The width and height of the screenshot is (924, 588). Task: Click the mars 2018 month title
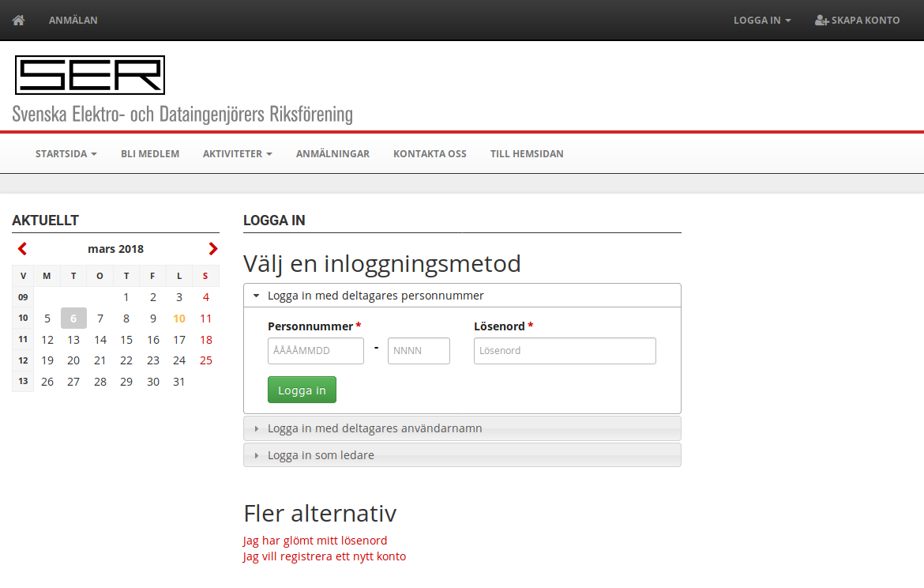[x=115, y=249]
